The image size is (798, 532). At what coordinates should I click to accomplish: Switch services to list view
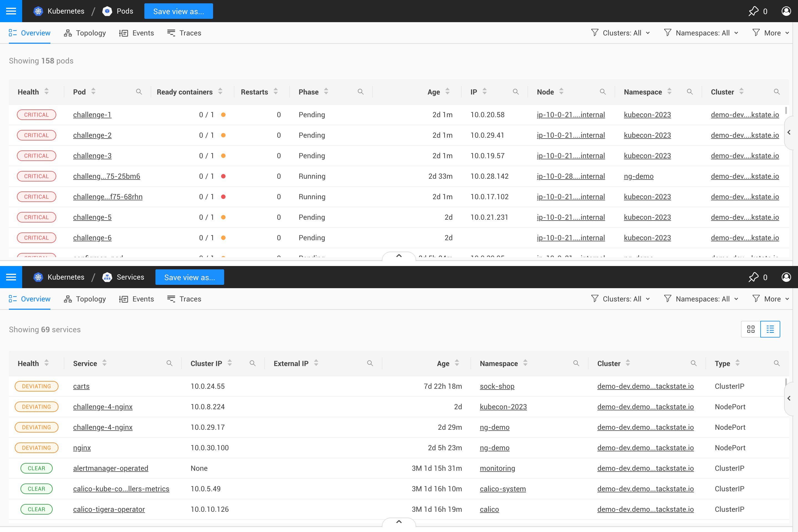coord(770,329)
